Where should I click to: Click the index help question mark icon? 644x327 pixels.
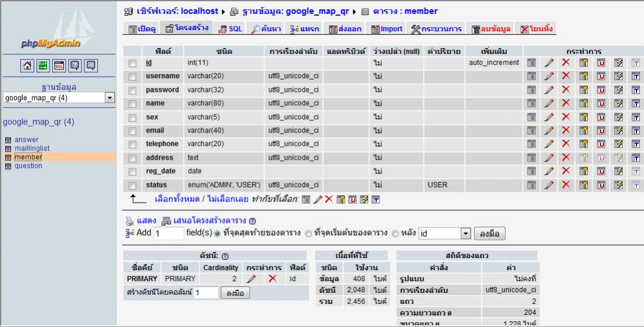pos(225,256)
